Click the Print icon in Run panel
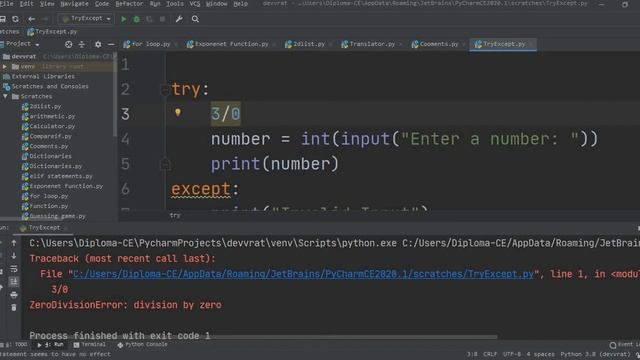 [x=14, y=295]
